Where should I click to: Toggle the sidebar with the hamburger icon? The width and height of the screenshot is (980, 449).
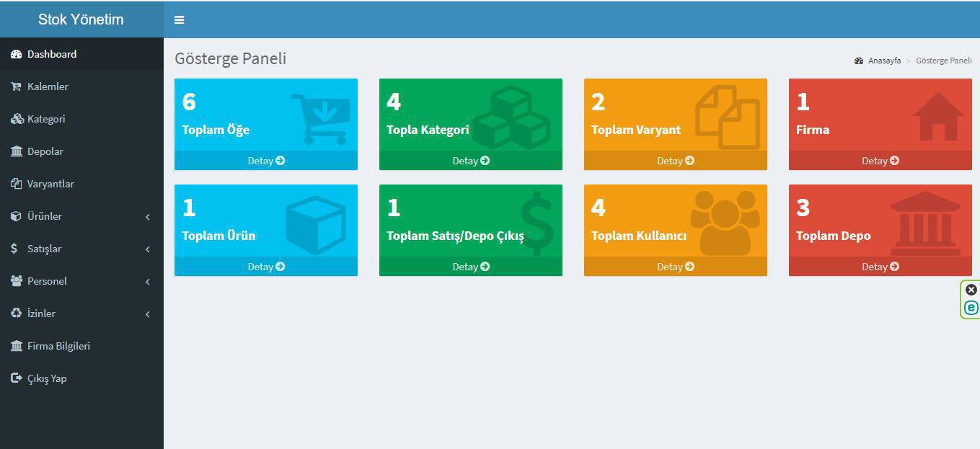pyautogui.click(x=179, y=20)
